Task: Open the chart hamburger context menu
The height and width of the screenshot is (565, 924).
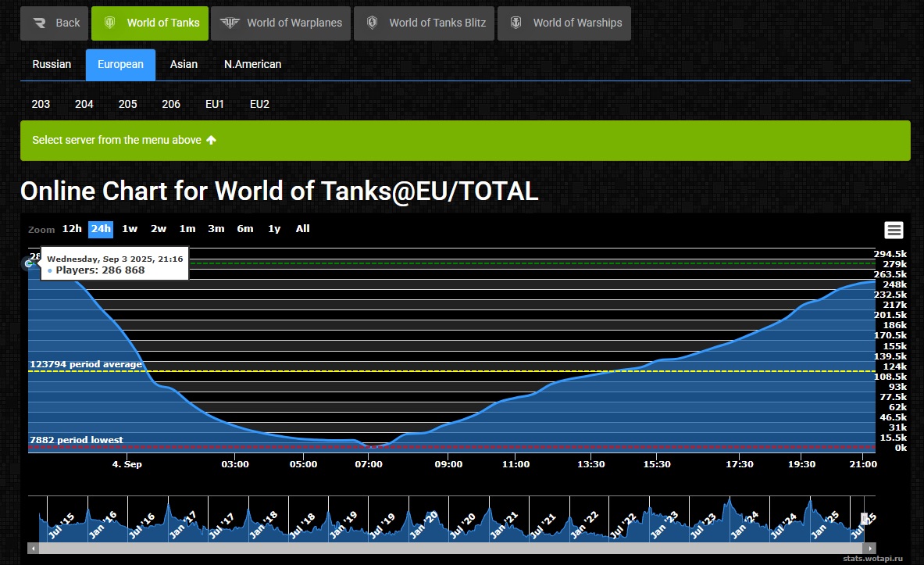Action: click(894, 230)
